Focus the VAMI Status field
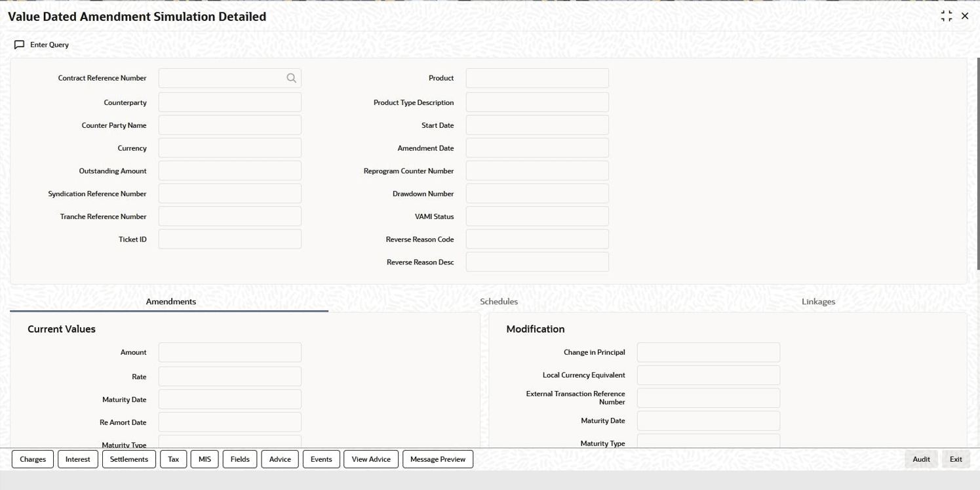 point(538,216)
